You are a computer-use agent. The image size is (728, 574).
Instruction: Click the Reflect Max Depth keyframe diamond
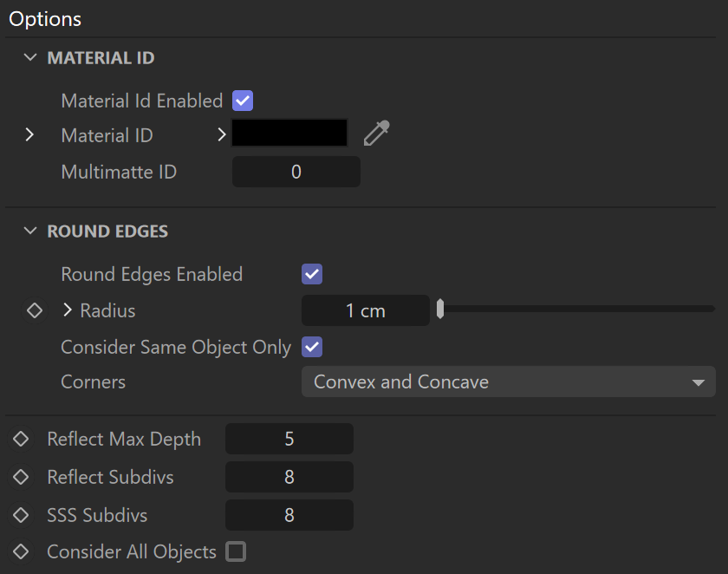coord(21,439)
